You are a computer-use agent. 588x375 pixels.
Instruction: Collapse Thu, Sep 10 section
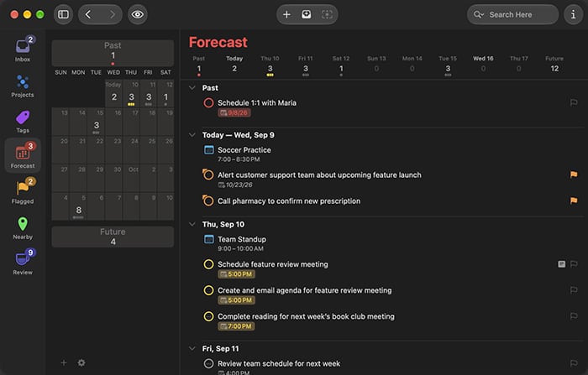(x=192, y=224)
